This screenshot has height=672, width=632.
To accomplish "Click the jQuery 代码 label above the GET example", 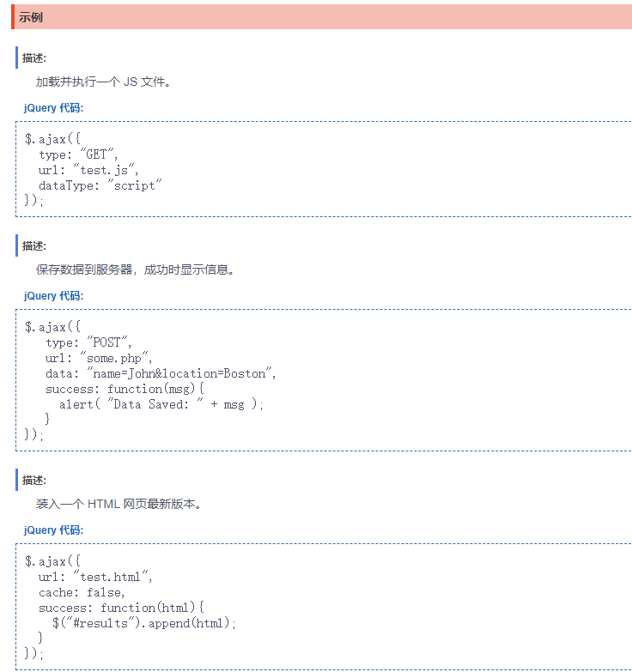I will click(x=54, y=108).
